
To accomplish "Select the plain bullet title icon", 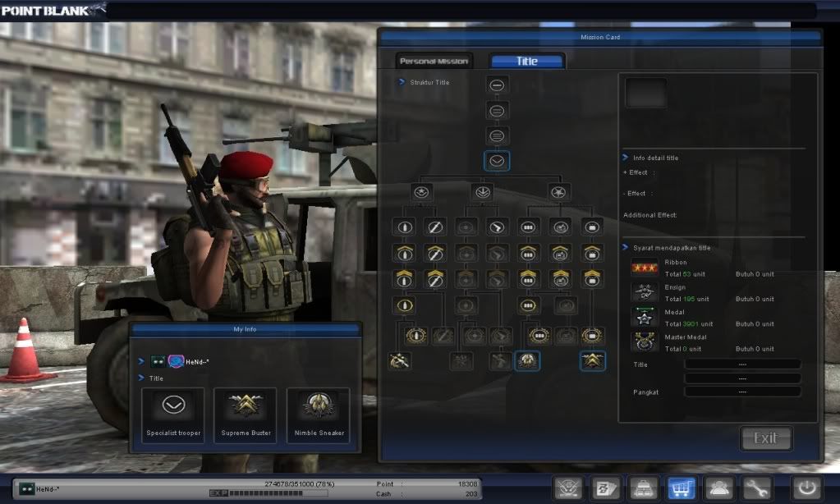I will pos(405,227).
